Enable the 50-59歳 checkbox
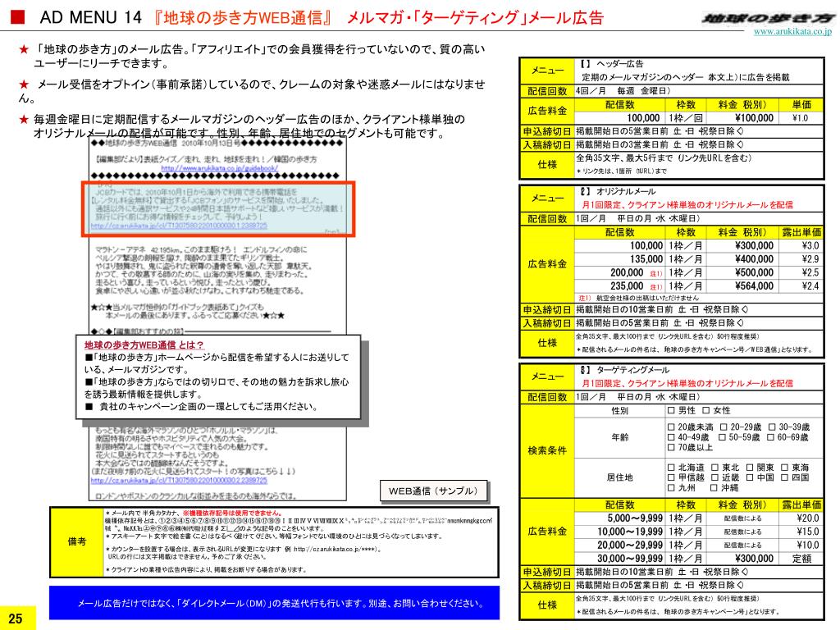840x630 pixels. click(x=722, y=437)
